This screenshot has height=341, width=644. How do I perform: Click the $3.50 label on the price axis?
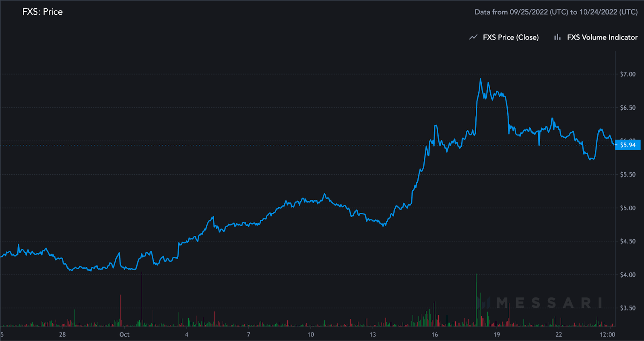pos(627,308)
